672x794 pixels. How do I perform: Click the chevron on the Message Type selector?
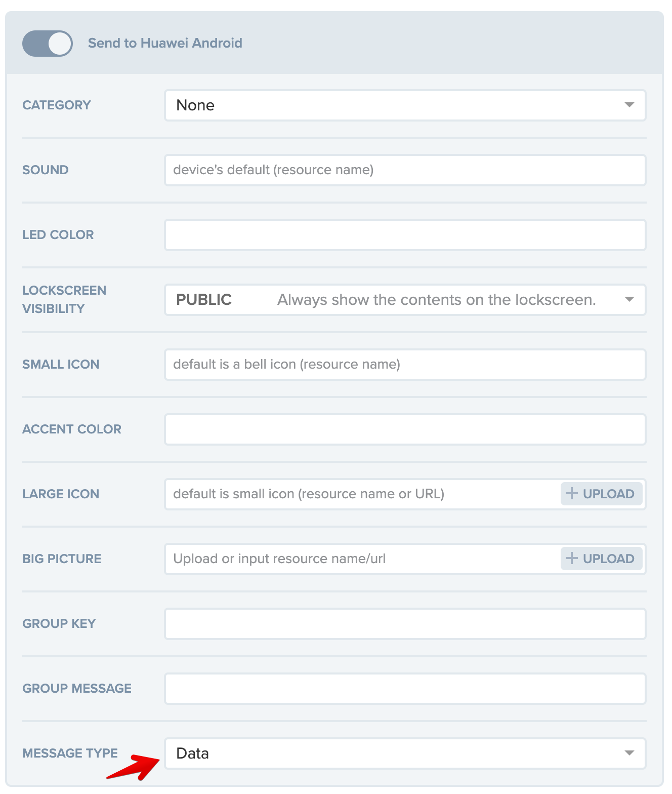click(x=629, y=753)
